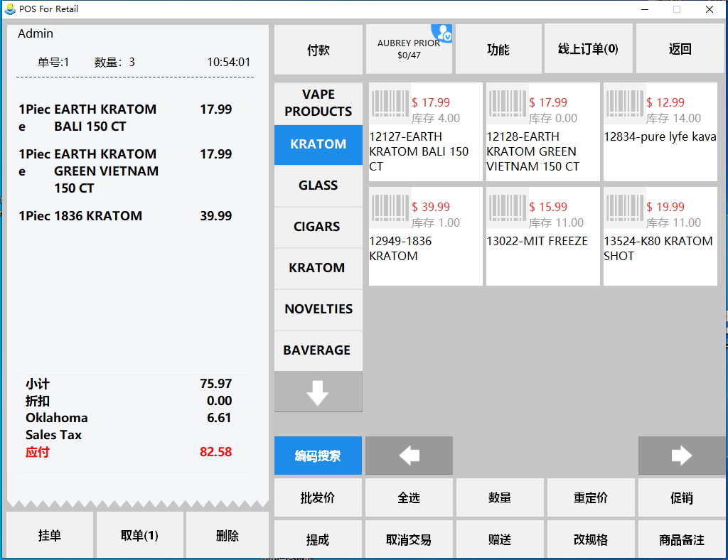
Task: Open the 功能 functions button
Action: tap(498, 49)
